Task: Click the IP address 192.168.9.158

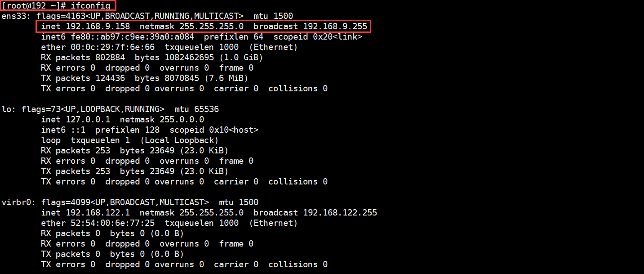Action: click(x=98, y=27)
